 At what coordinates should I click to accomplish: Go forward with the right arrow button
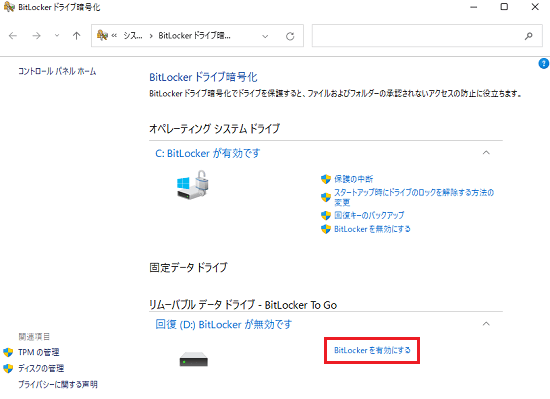coord(36,36)
